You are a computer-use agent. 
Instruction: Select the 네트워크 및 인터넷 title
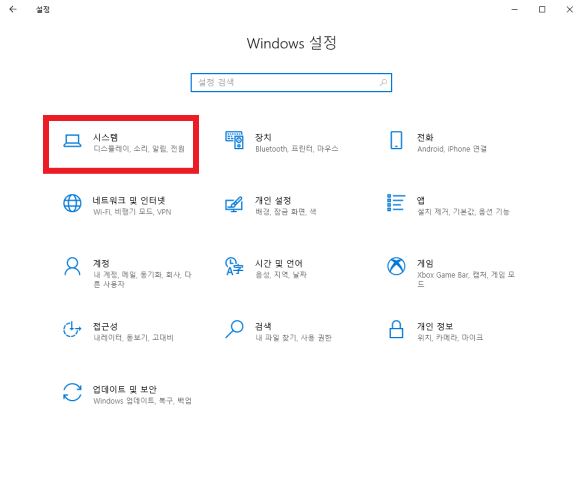pos(129,201)
